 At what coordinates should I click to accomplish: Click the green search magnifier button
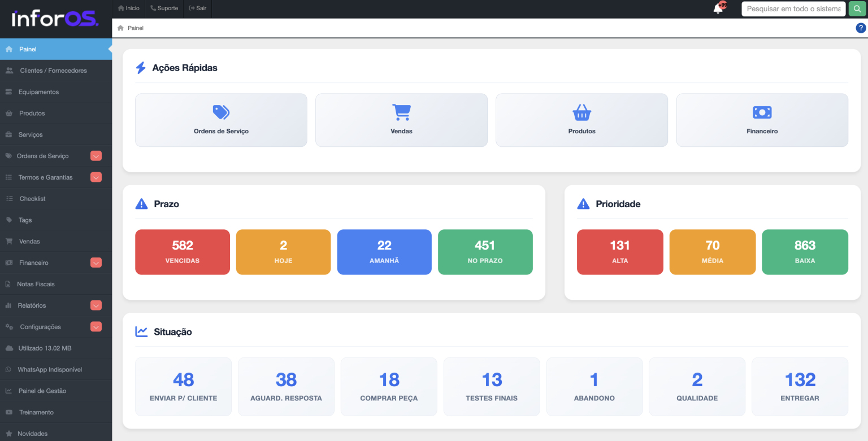coord(857,8)
